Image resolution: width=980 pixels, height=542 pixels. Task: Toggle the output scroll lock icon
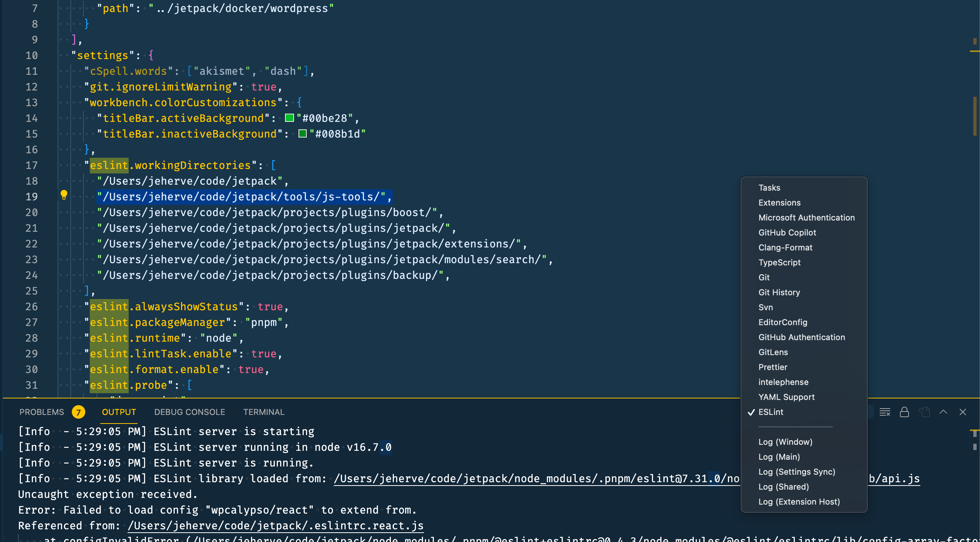(904, 412)
